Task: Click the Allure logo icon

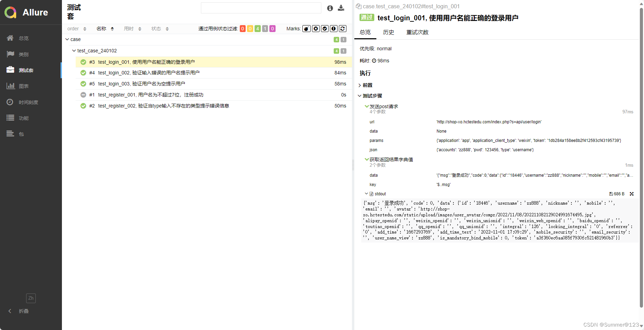Action: point(10,12)
